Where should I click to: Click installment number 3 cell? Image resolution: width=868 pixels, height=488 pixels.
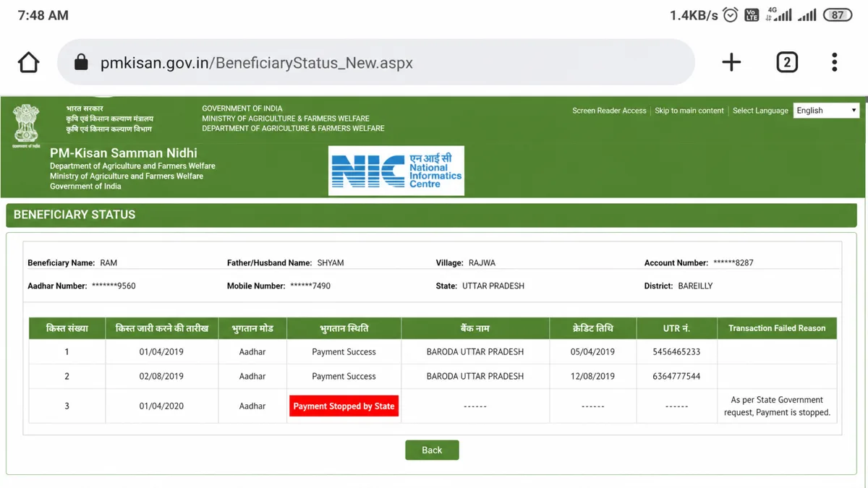[x=67, y=406]
